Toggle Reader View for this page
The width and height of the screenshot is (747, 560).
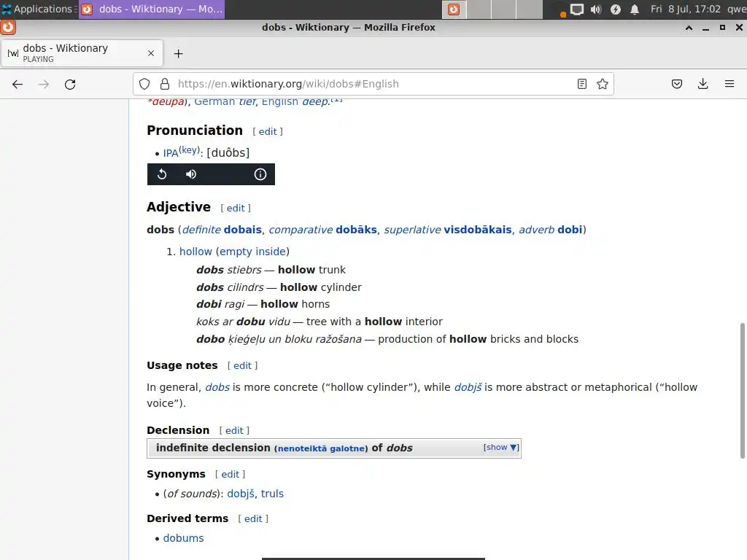point(581,85)
